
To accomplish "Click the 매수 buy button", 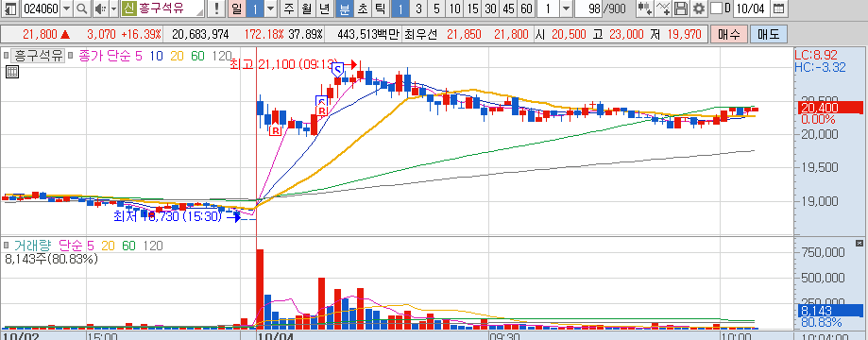I will coord(728,34).
